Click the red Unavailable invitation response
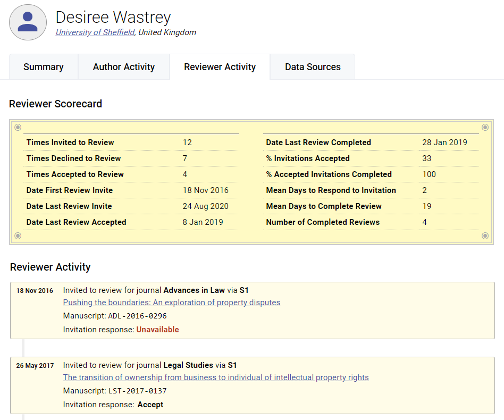This screenshot has height=420, width=504. [x=157, y=330]
